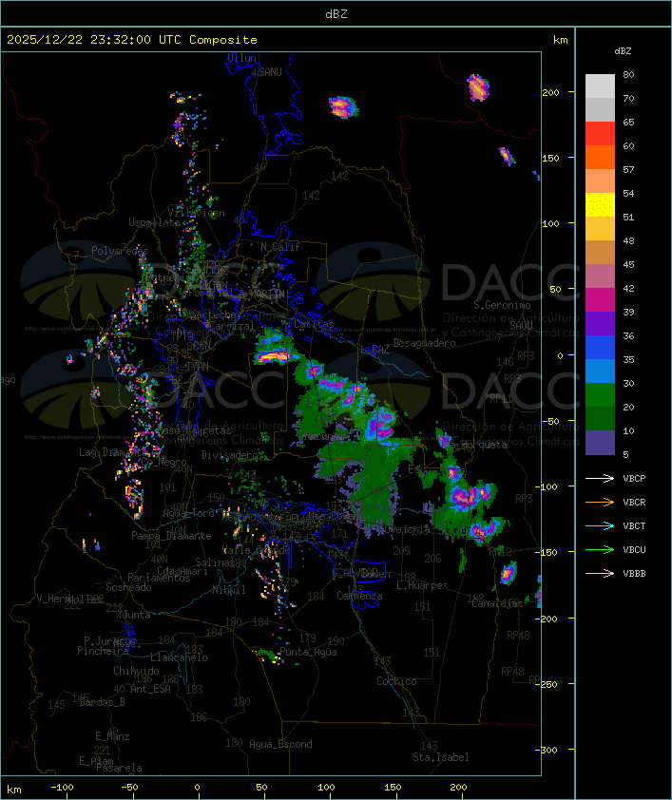Click the 200 km mark on right axis

point(550,92)
